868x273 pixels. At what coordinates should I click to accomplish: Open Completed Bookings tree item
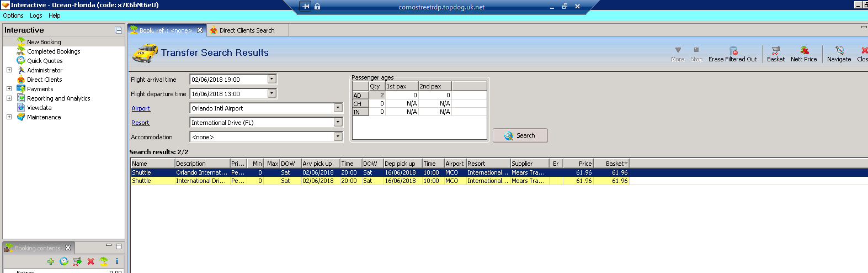coord(54,51)
